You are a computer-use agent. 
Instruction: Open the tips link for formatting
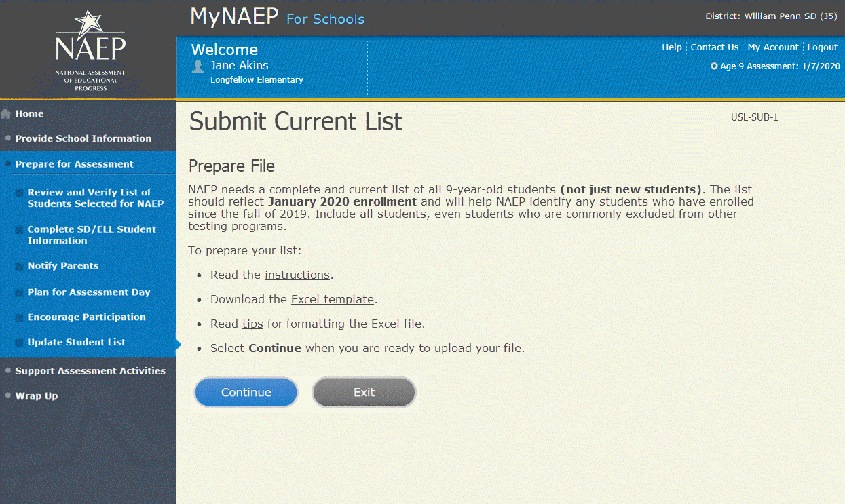[252, 324]
